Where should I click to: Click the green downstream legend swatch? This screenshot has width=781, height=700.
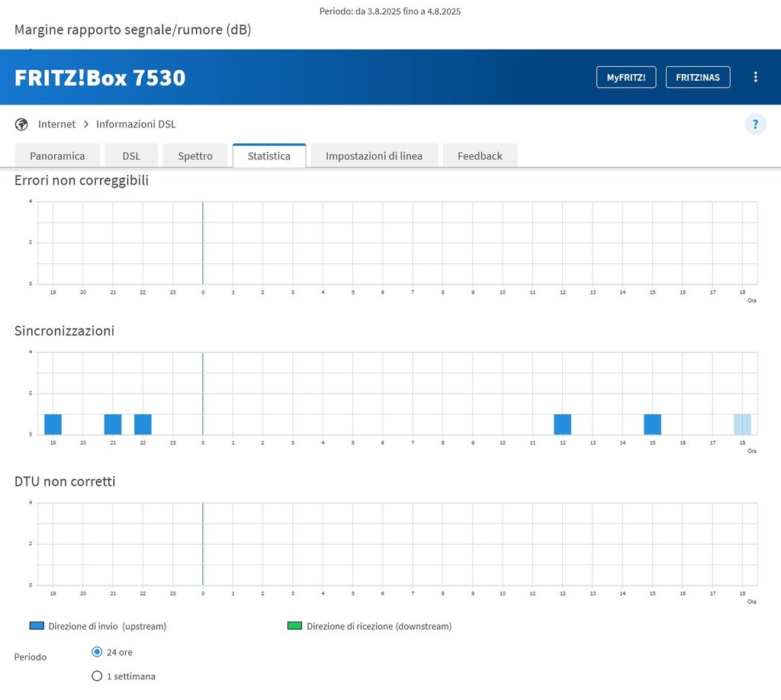click(294, 626)
